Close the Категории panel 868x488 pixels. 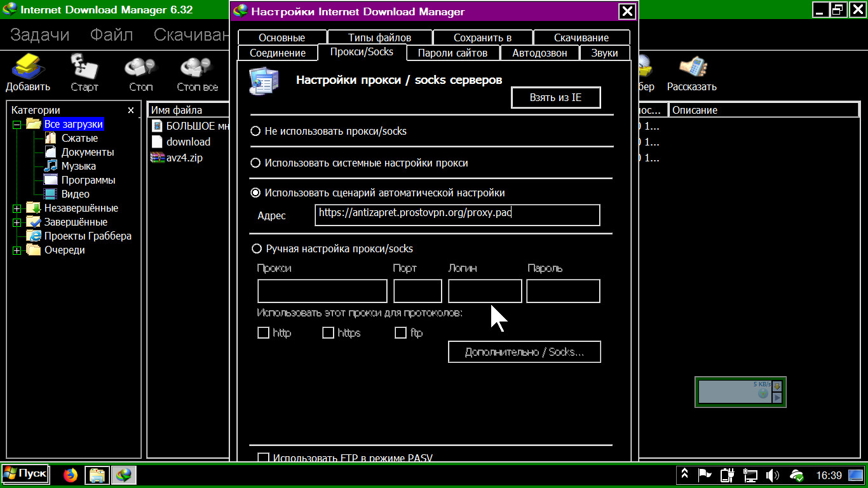coord(131,110)
